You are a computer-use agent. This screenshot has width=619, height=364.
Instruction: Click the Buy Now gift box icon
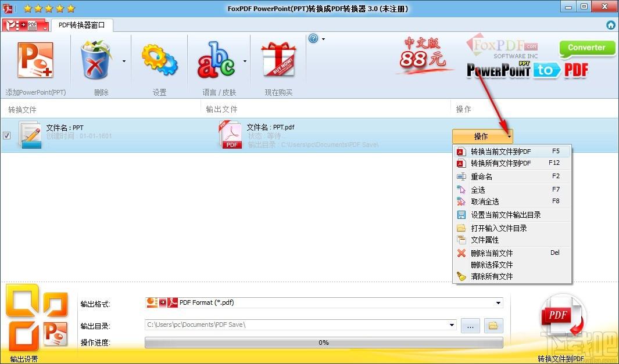(278, 60)
